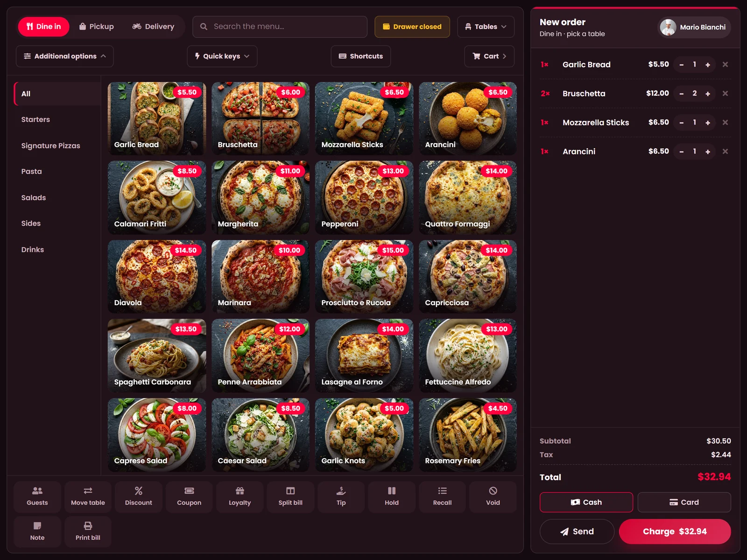
Task: Apply a Discount to the order
Action: coord(139,497)
